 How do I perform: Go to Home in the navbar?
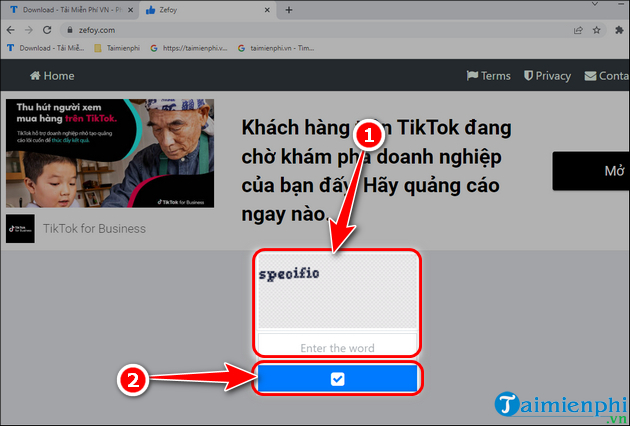coord(52,76)
